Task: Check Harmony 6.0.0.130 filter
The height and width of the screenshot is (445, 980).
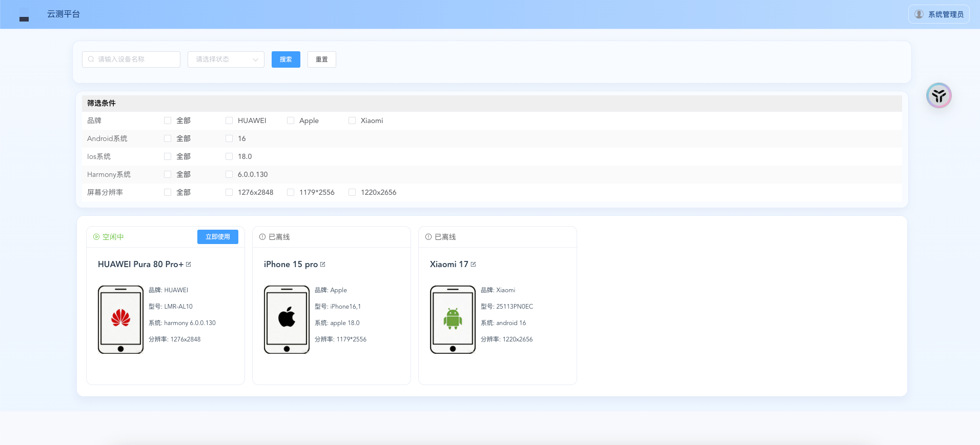Action: click(229, 174)
